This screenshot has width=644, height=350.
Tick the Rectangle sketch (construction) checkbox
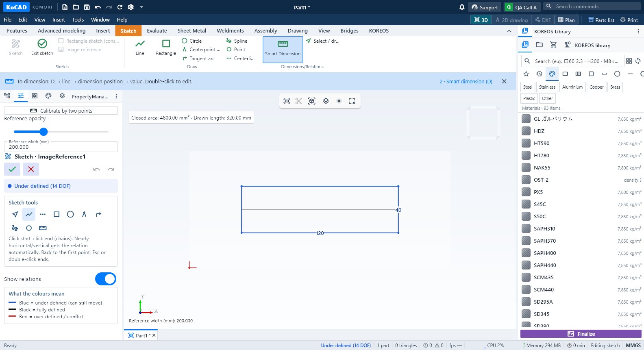click(x=61, y=41)
